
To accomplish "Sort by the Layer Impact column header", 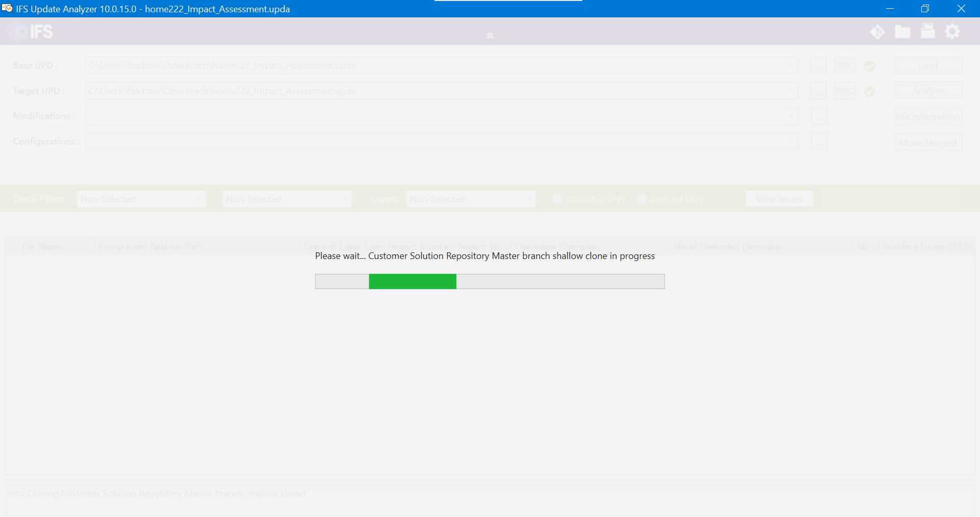I will [390, 246].
